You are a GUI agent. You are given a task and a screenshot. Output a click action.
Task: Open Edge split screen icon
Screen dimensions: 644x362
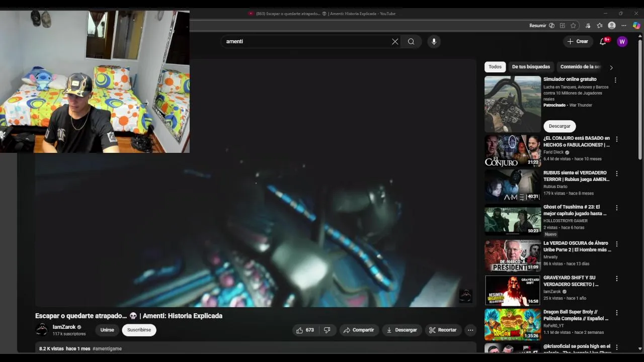(562, 26)
